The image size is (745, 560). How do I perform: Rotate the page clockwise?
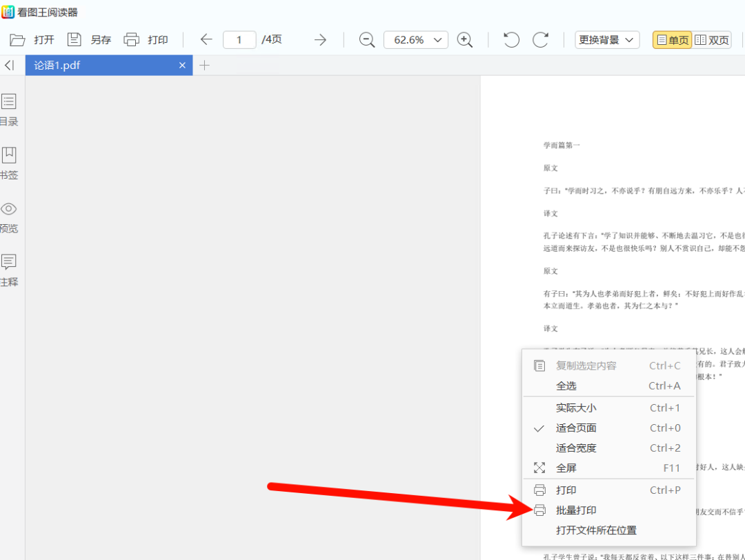[540, 39]
